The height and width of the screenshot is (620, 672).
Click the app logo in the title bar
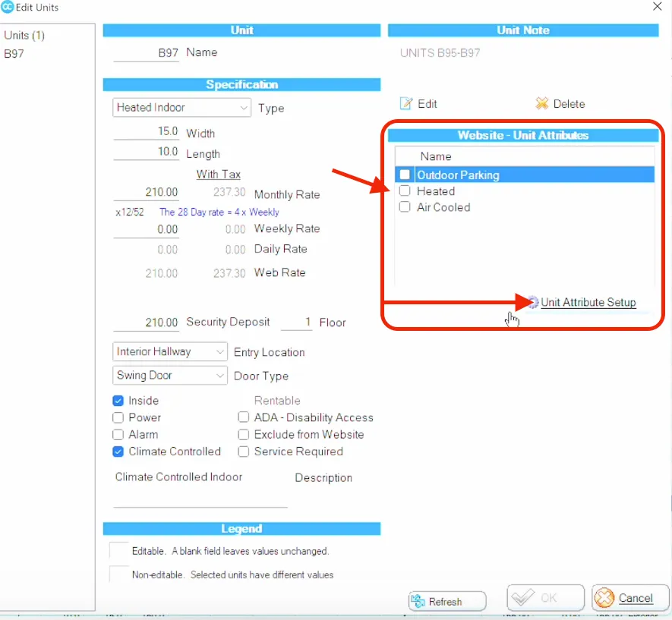(x=8, y=7)
